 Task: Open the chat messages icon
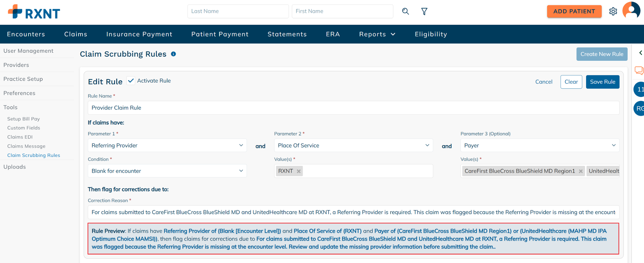639,70
